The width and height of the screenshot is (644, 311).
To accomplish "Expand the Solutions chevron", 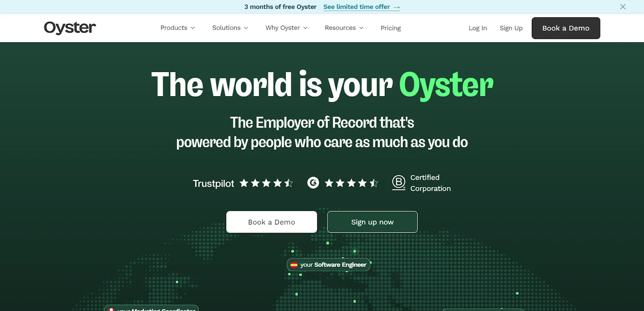I will click(x=246, y=28).
